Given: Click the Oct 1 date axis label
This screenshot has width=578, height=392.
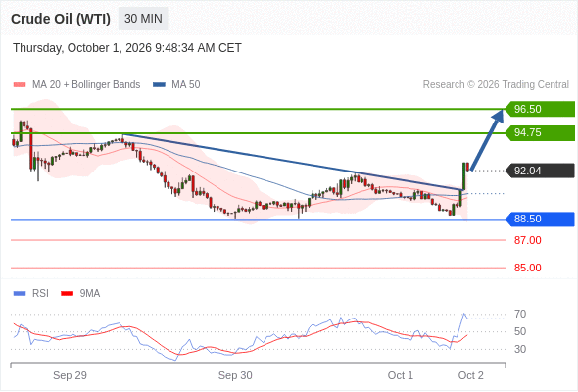Looking at the screenshot, I should point(401,375).
